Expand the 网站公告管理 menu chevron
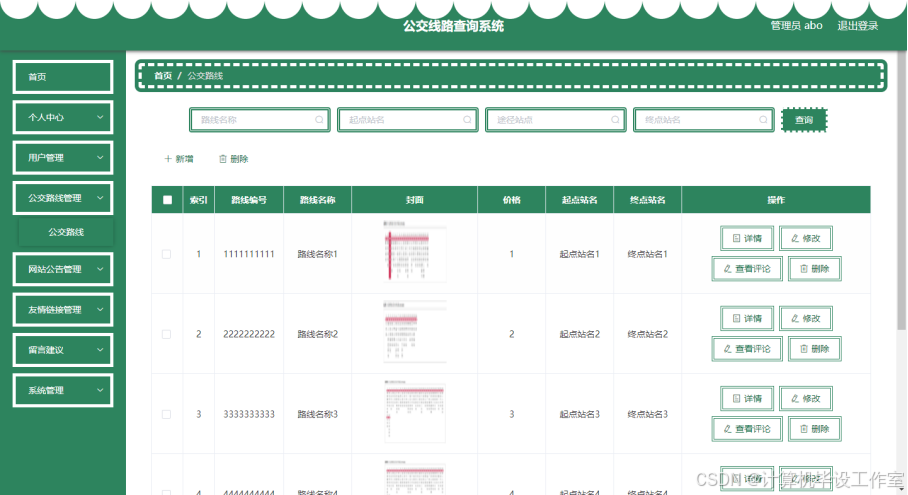This screenshot has height=495, width=908. click(100, 269)
